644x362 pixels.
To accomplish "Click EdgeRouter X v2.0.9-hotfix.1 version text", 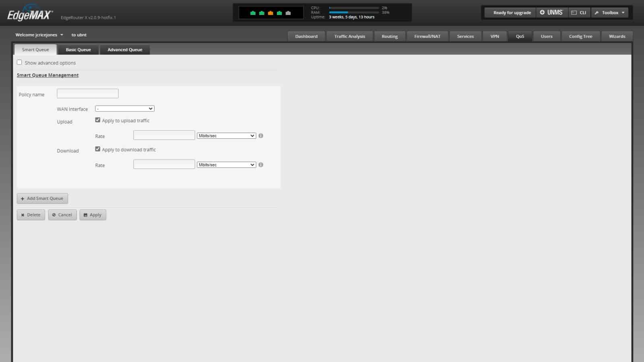I will coord(88,18).
